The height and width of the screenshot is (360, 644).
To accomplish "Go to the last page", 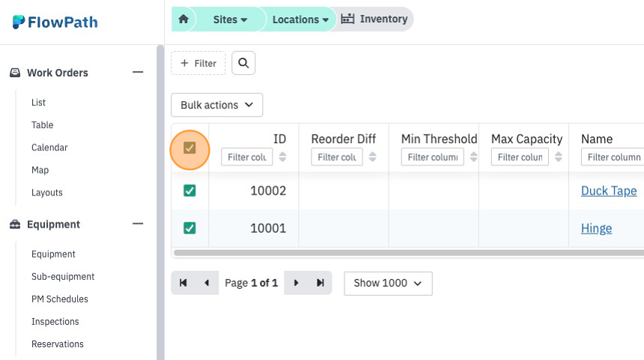I will click(x=320, y=283).
